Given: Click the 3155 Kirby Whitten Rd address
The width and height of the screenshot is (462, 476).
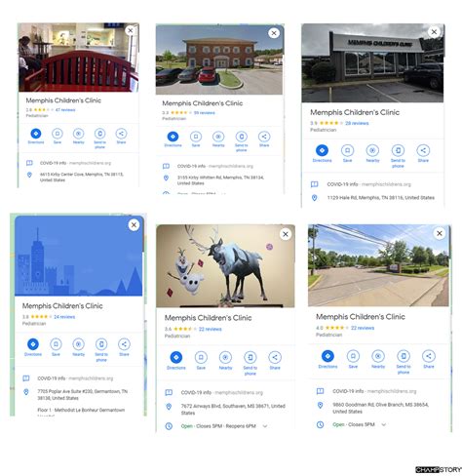Looking at the screenshot, I should (x=220, y=180).
